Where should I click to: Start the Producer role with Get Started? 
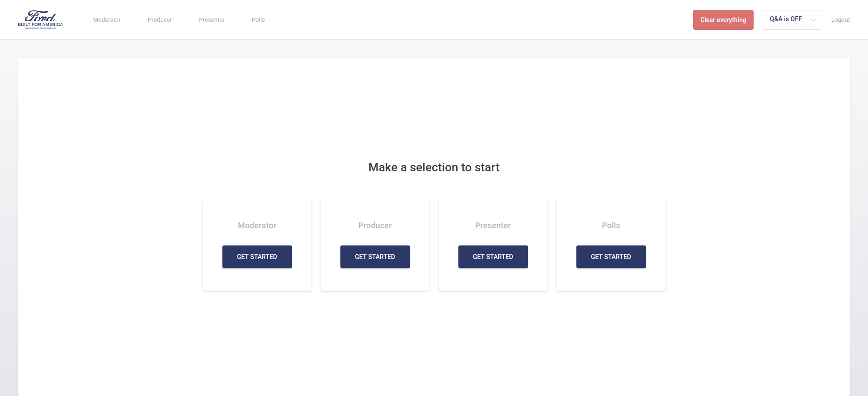375,257
